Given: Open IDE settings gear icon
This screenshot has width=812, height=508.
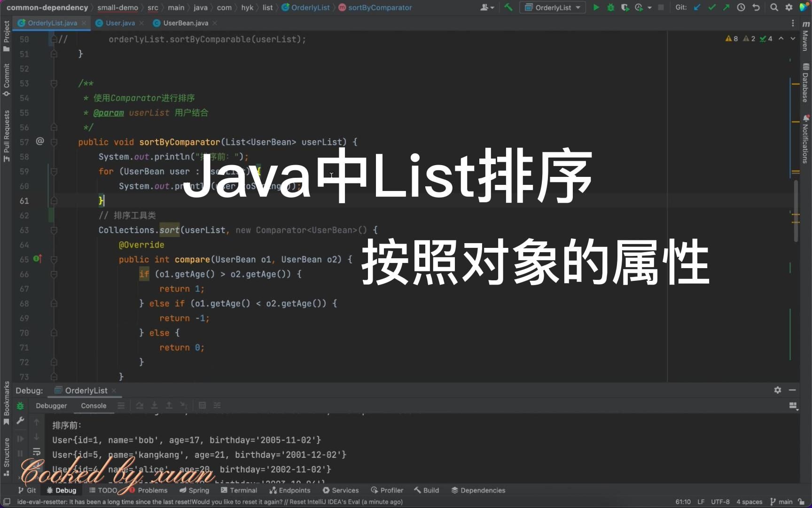Looking at the screenshot, I should point(789,7).
